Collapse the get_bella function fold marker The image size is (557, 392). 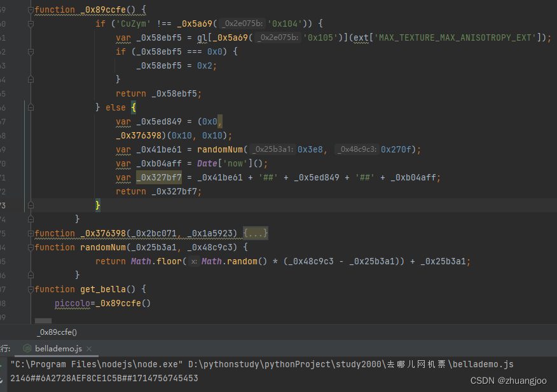(x=31, y=289)
